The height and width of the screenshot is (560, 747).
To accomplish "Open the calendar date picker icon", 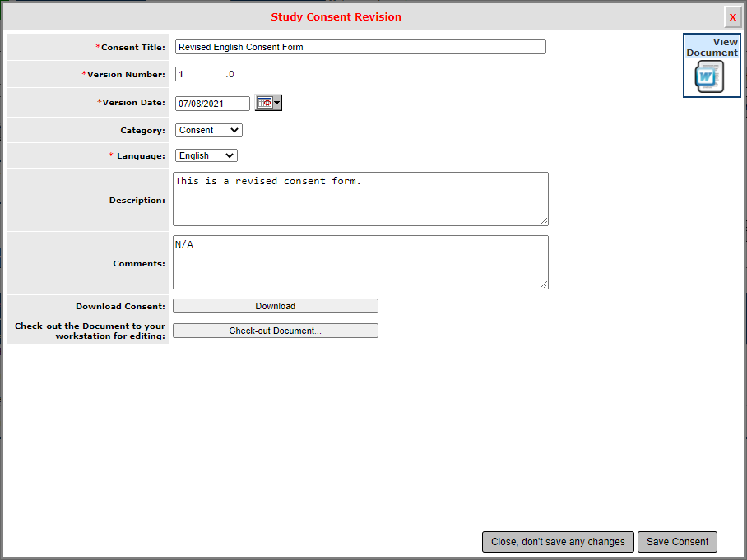I will [268, 103].
